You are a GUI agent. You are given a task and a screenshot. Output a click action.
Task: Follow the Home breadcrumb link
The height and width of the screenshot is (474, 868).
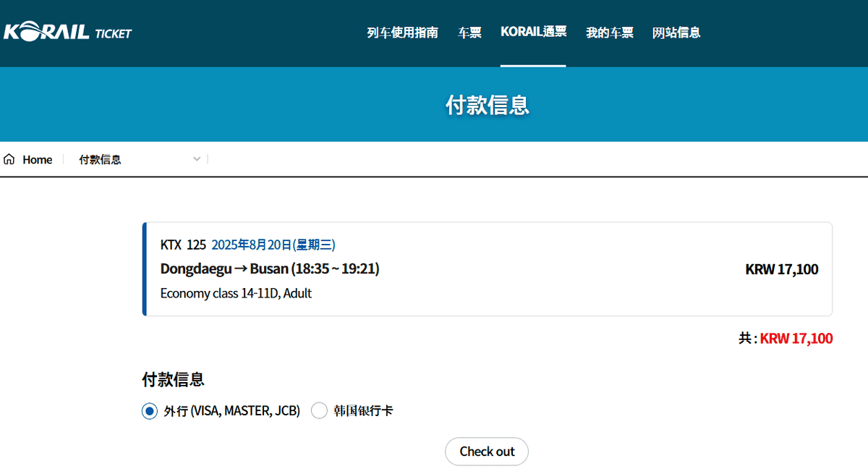tap(37, 160)
